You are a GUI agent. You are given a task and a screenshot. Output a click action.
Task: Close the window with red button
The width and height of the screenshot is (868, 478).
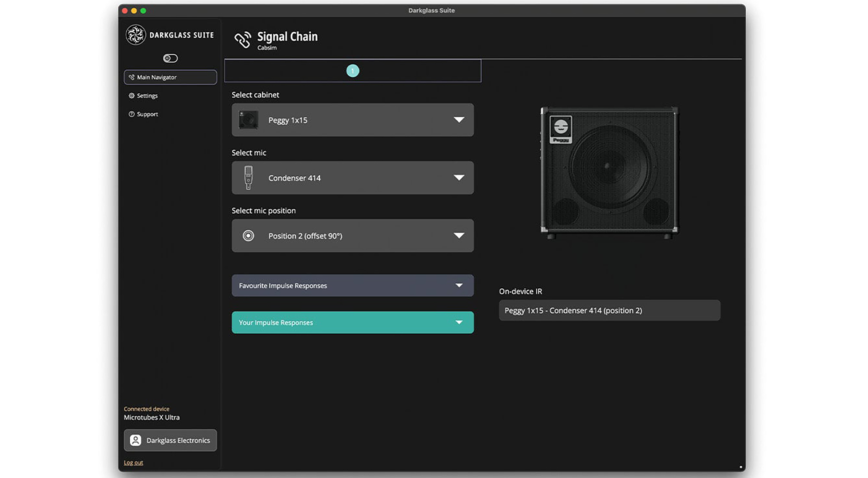click(125, 10)
